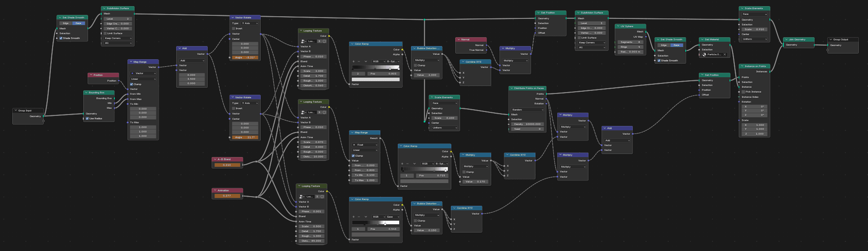868x251 pixels.
Task: Collapse the UV Sphere node
Action: click(617, 26)
